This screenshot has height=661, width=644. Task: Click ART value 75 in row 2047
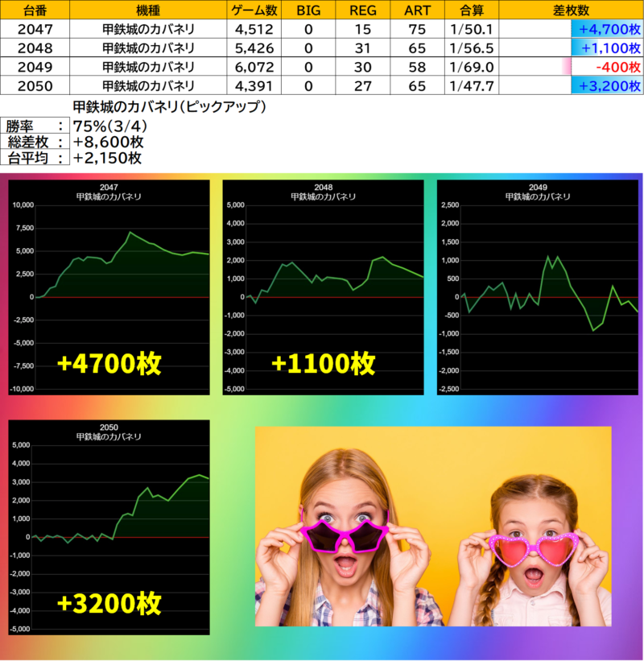[417, 29]
